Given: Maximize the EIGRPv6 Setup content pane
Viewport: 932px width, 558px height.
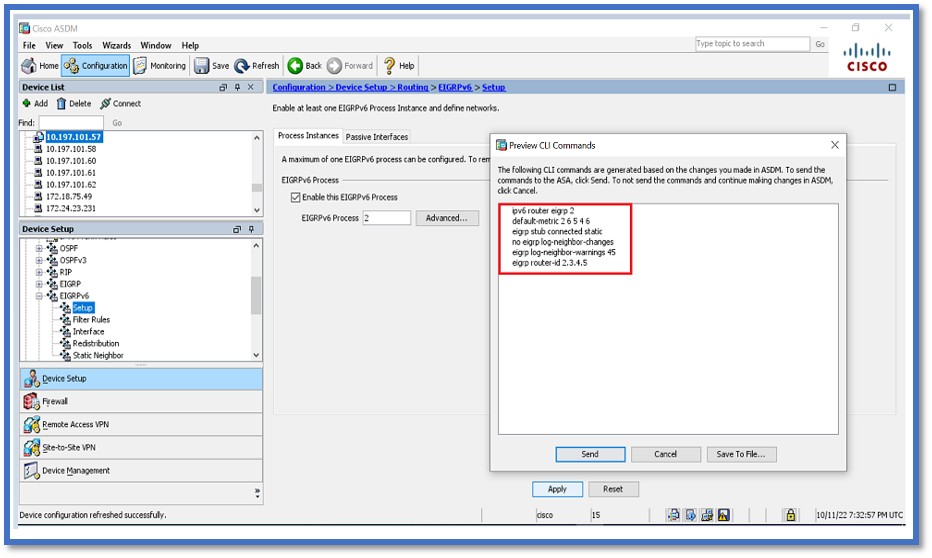Looking at the screenshot, I should pos(892,87).
